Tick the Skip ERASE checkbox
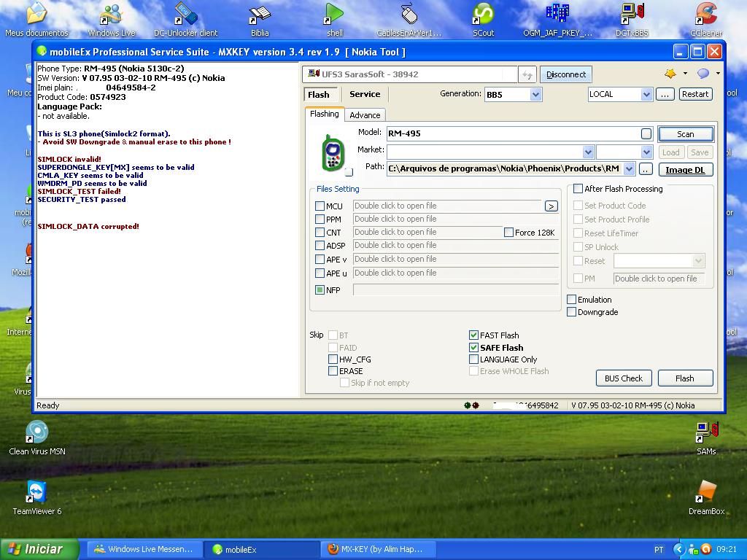 click(333, 371)
